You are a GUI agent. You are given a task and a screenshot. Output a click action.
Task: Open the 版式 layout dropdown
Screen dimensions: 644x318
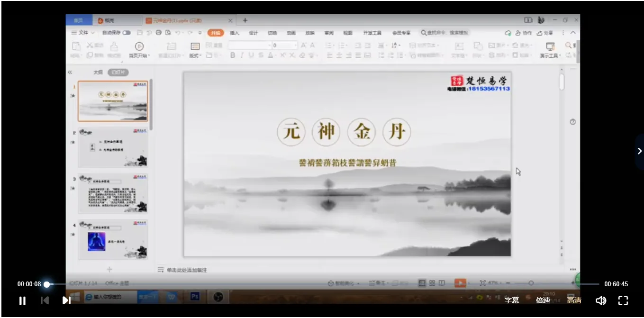[195, 49]
